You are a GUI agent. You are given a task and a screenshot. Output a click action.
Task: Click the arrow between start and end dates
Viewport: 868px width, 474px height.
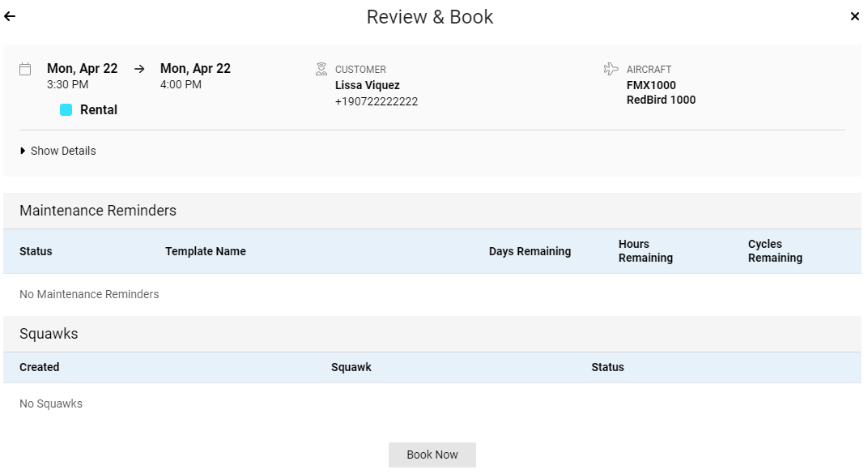139,69
